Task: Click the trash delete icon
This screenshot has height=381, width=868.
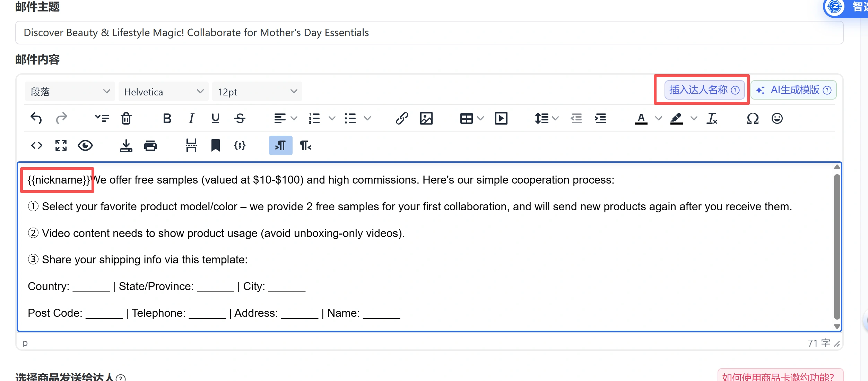Action: 126,118
